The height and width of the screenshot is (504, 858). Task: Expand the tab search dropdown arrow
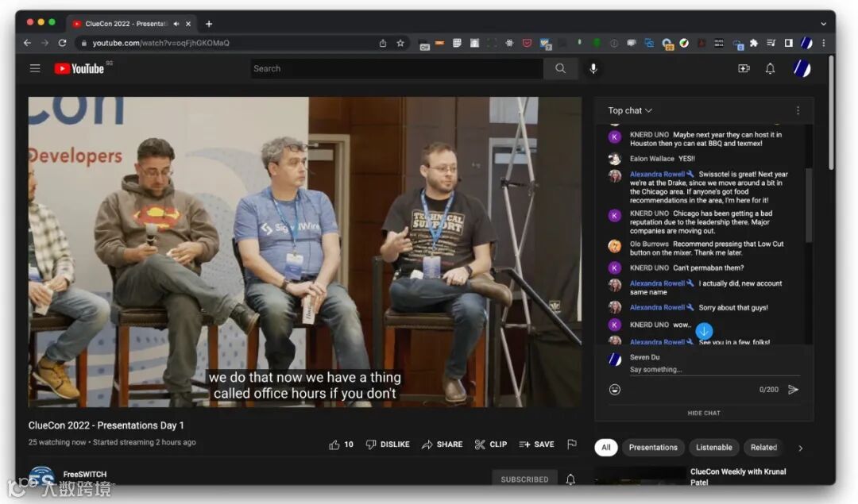[x=823, y=24]
